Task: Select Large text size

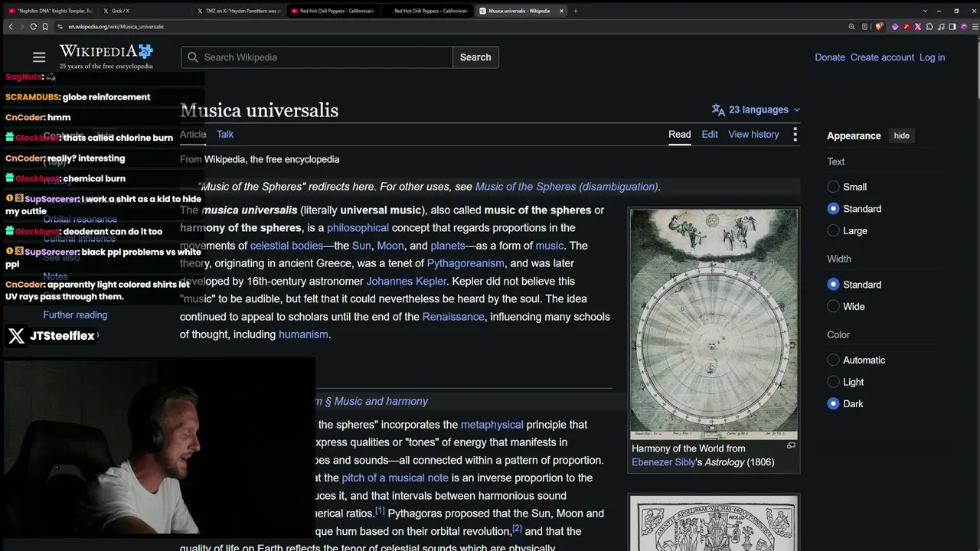Action: click(x=833, y=231)
